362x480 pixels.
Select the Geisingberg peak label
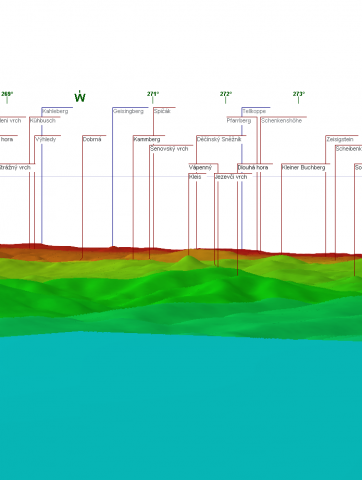coord(128,111)
